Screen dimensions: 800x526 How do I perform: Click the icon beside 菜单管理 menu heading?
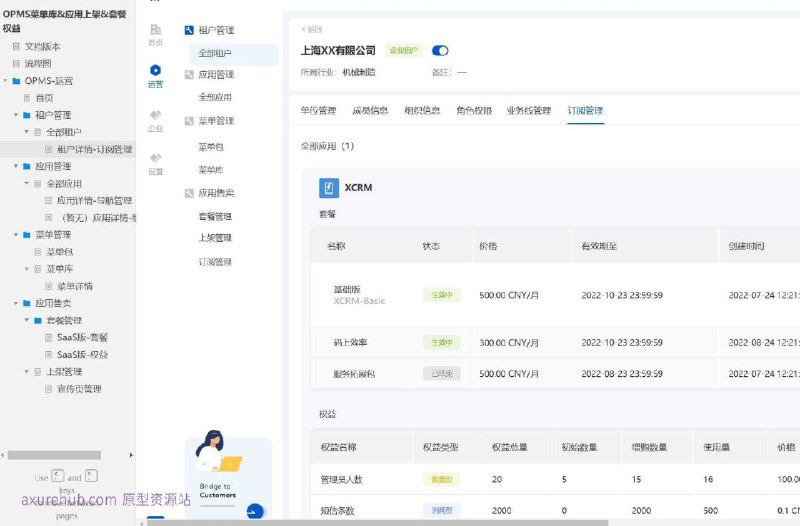pyautogui.click(x=189, y=121)
